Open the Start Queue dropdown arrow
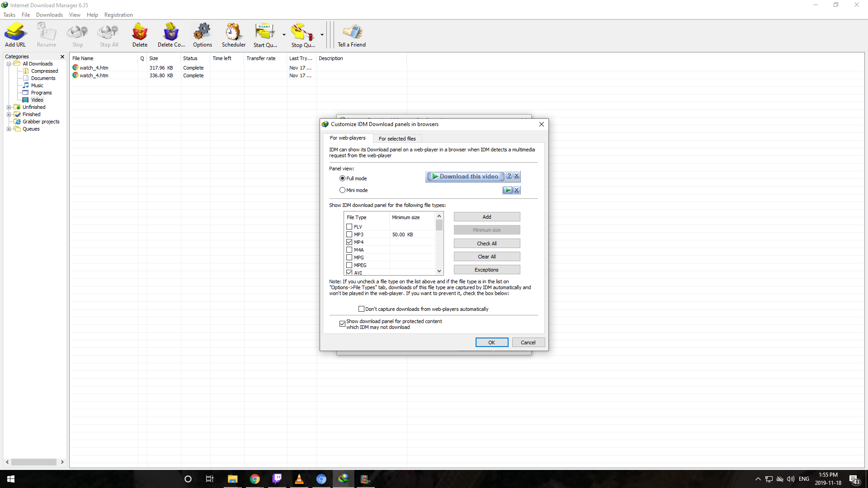The width and height of the screenshot is (868, 488). click(284, 35)
